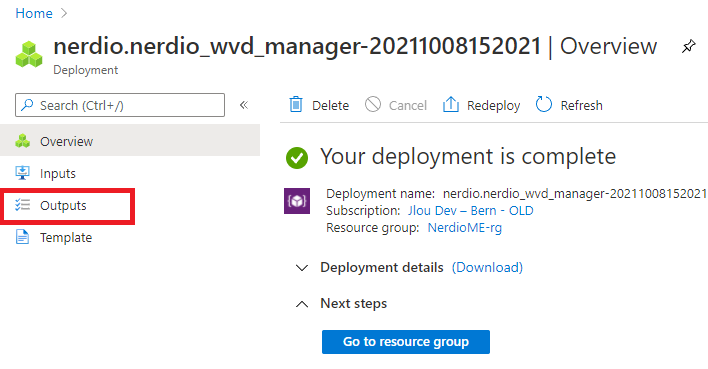The image size is (708, 369).
Task: Click the Refresh circular arrow icon
Action: click(544, 104)
